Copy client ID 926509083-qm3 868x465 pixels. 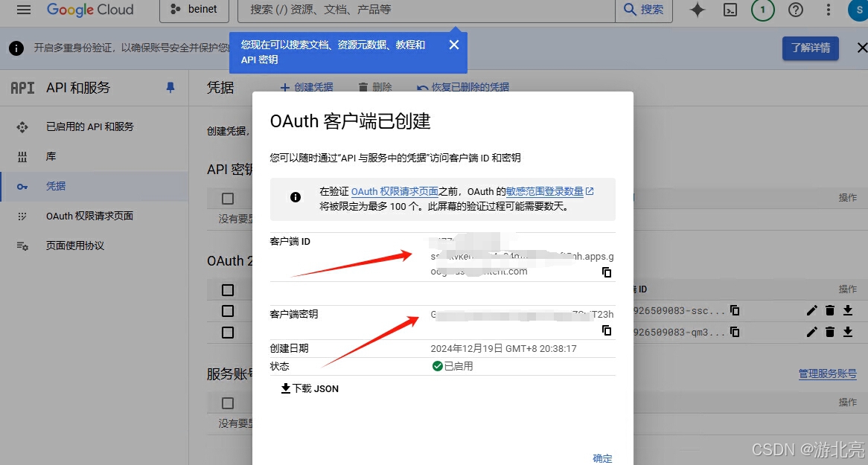(x=735, y=332)
